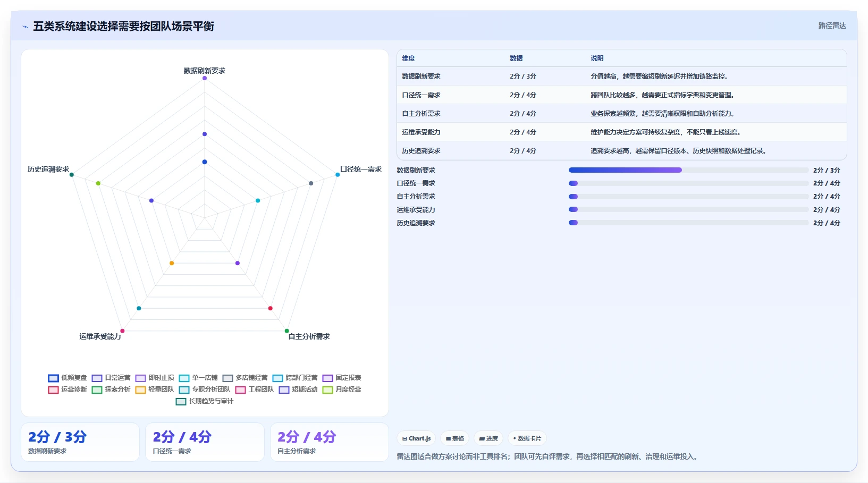Click the 自主分析需求 data card
This screenshot has height=483, width=868.
pyautogui.click(x=330, y=442)
